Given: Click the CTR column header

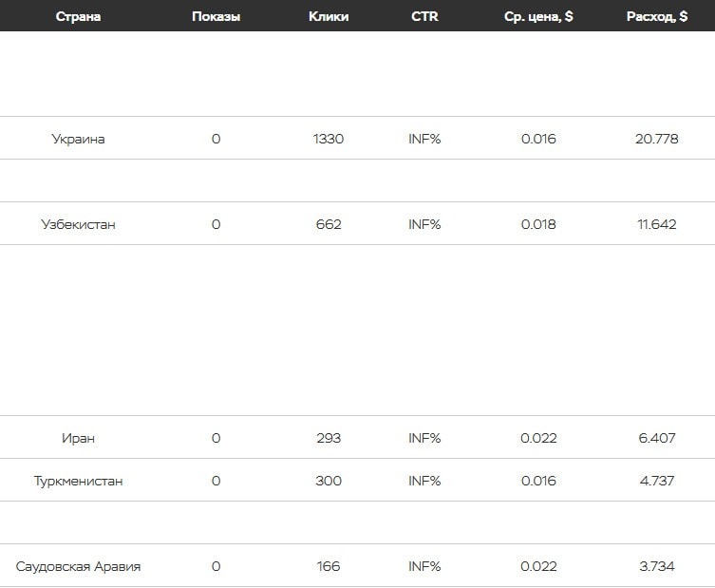Looking at the screenshot, I should pyautogui.click(x=424, y=16).
